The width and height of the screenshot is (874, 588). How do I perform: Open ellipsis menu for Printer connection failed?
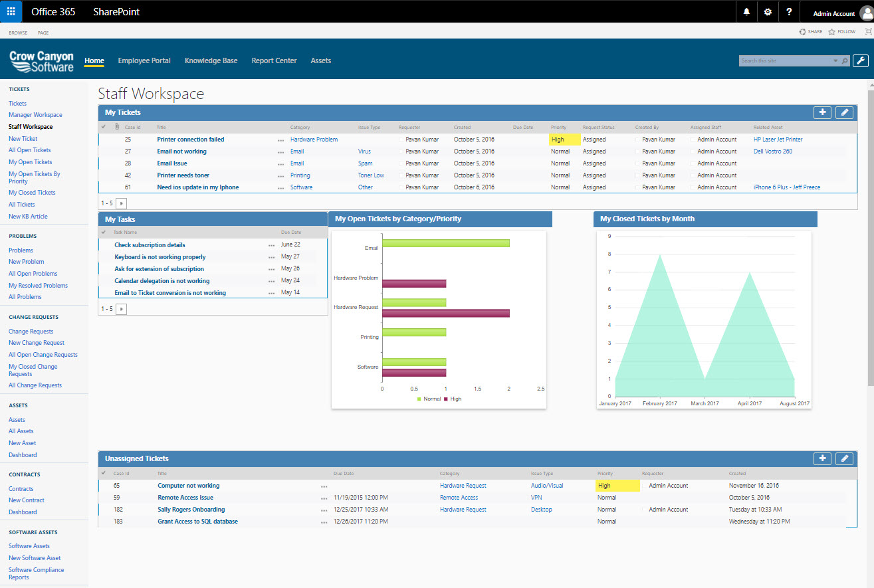(281, 140)
